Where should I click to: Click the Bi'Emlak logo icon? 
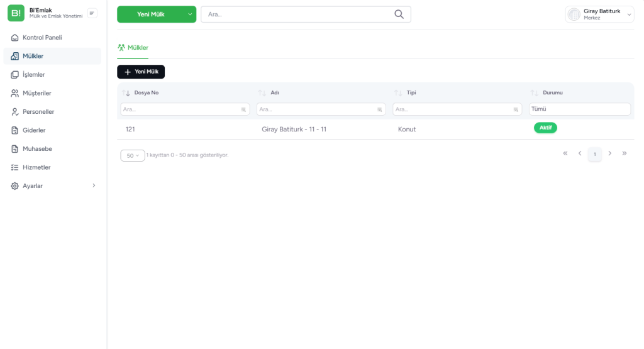coord(15,13)
